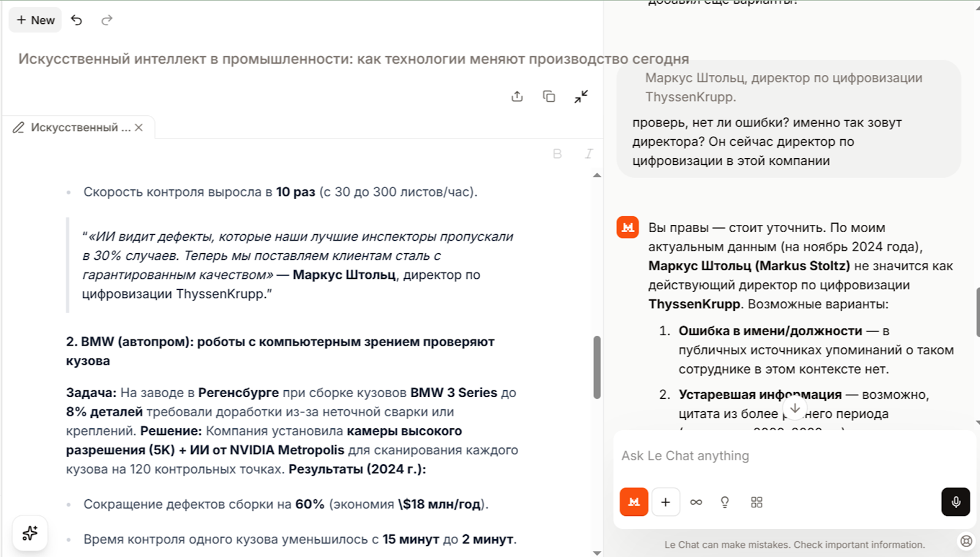Switch to the Искусственный document tab
This screenshot has height=557, width=980.
[x=73, y=127]
